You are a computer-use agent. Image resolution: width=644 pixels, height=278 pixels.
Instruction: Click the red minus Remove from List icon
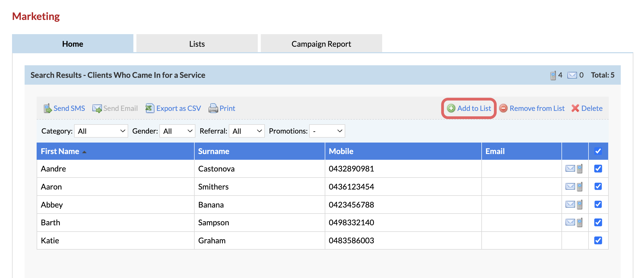[x=503, y=108]
